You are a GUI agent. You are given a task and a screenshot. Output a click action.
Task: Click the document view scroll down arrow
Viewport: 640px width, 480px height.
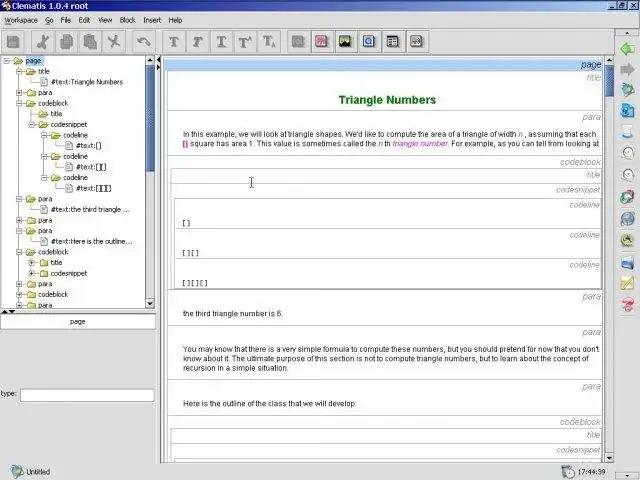click(x=609, y=458)
